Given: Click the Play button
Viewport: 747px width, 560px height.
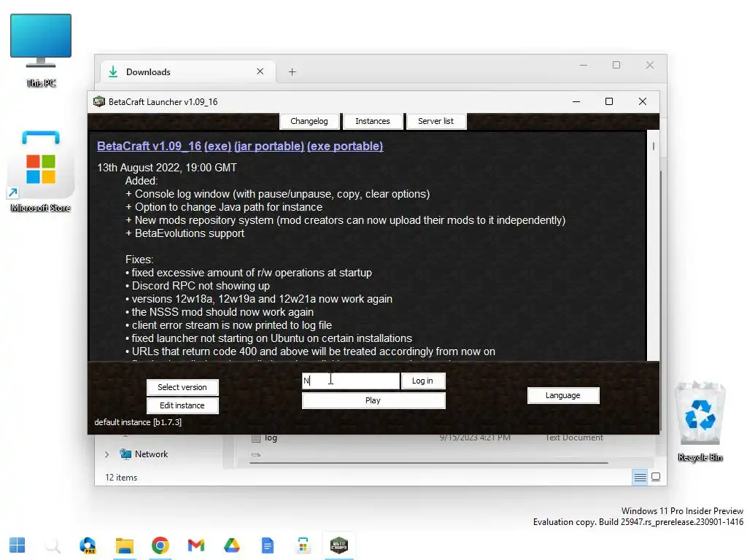Looking at the screenshot, I should tap(373, 400).
